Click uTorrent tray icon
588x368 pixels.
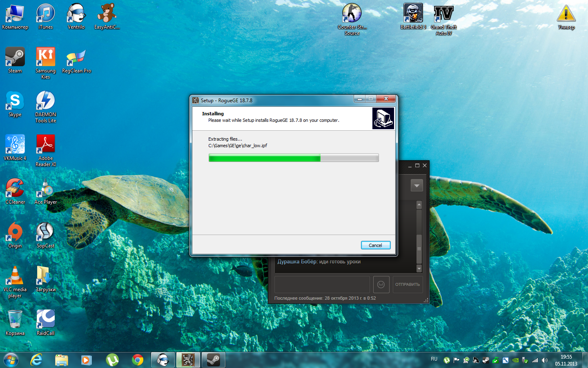coord(447,360)
